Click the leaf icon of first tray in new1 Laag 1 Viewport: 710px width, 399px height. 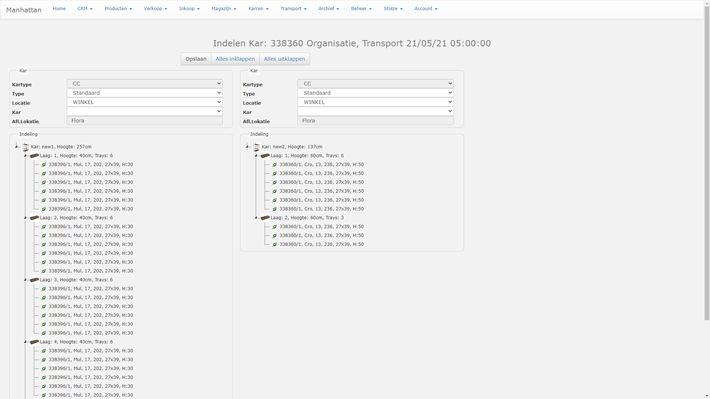pyautogui.click(x=44, y=164)
